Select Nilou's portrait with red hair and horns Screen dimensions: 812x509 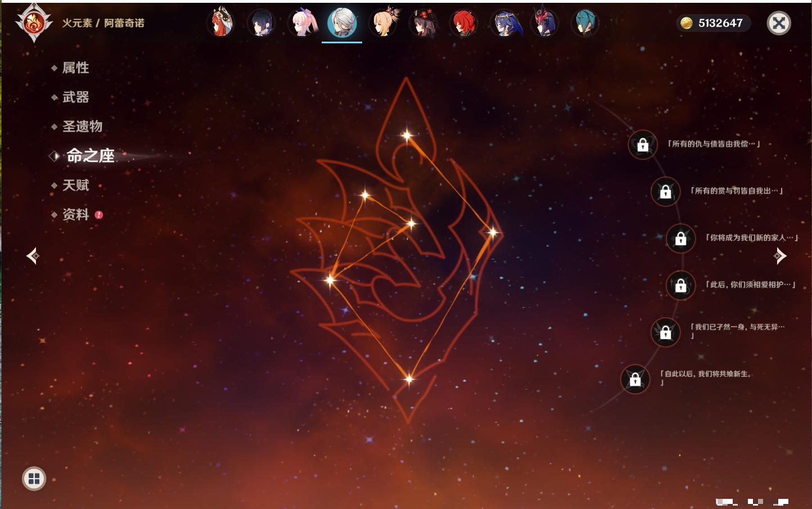221,23
